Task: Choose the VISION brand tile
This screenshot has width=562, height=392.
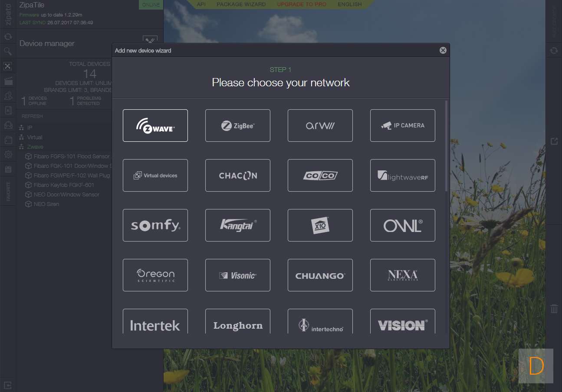Action: [x=403, y=321]
